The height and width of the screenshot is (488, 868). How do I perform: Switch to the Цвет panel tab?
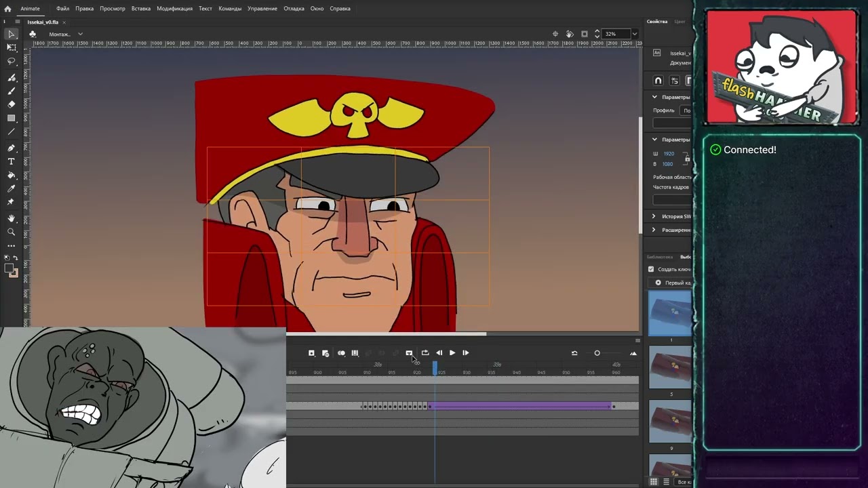[680, 22]
